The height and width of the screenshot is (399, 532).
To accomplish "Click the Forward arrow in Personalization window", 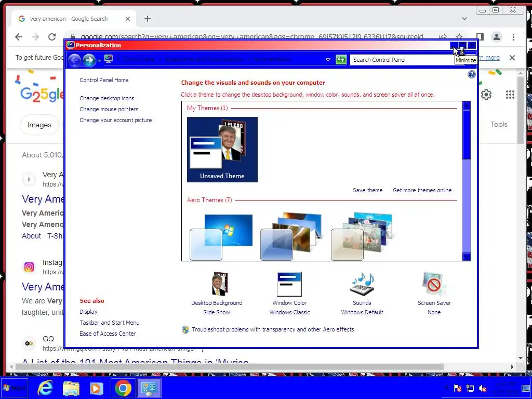I will pyautogui.click(x=89, y=60).
